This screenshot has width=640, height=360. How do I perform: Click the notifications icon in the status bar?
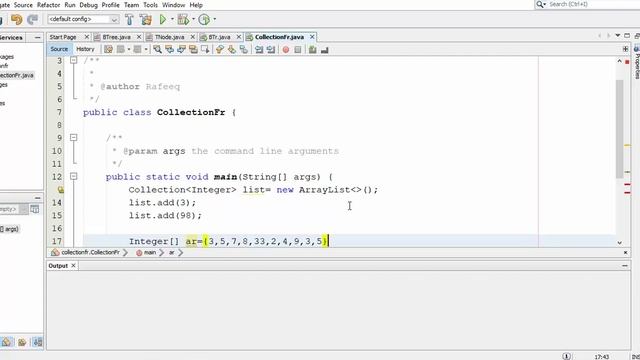coord(567,356)
